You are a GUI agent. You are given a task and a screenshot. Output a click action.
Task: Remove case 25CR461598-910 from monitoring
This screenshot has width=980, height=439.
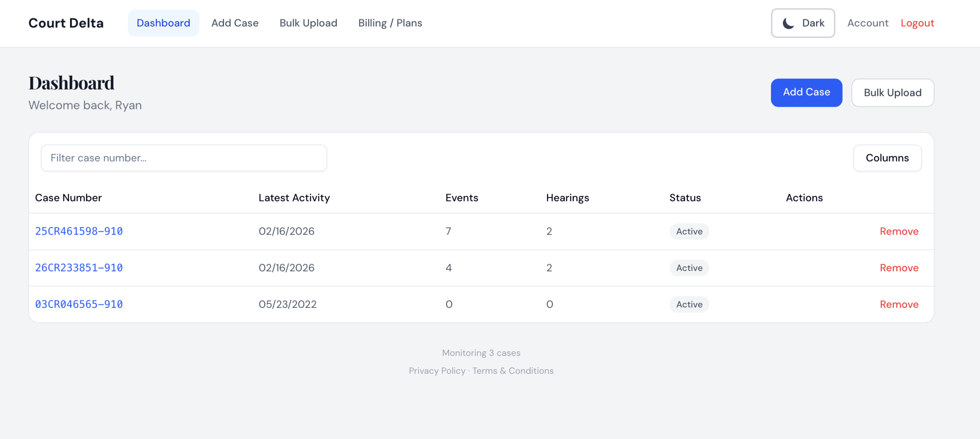pyautogui.click(x=899, y=231)
